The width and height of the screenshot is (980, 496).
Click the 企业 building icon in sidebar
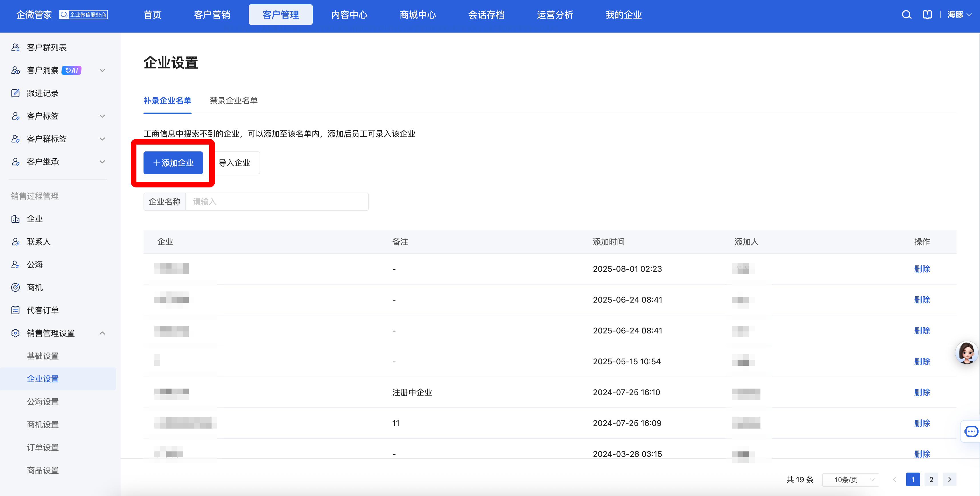[15, 219]
